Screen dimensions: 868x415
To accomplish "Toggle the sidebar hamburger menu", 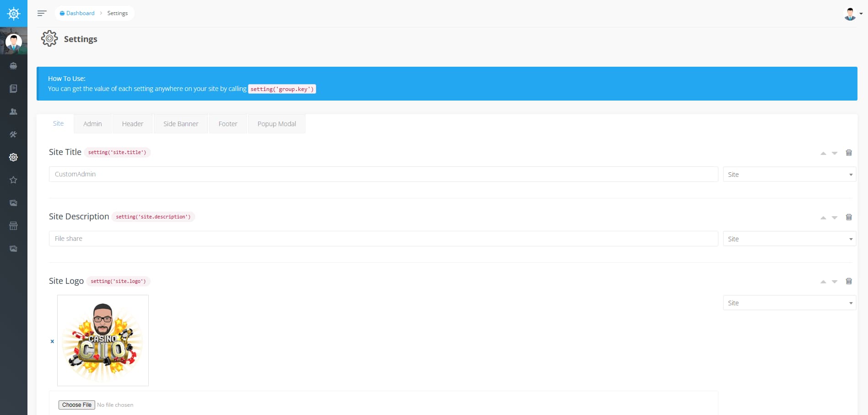I will coord(42,13).
